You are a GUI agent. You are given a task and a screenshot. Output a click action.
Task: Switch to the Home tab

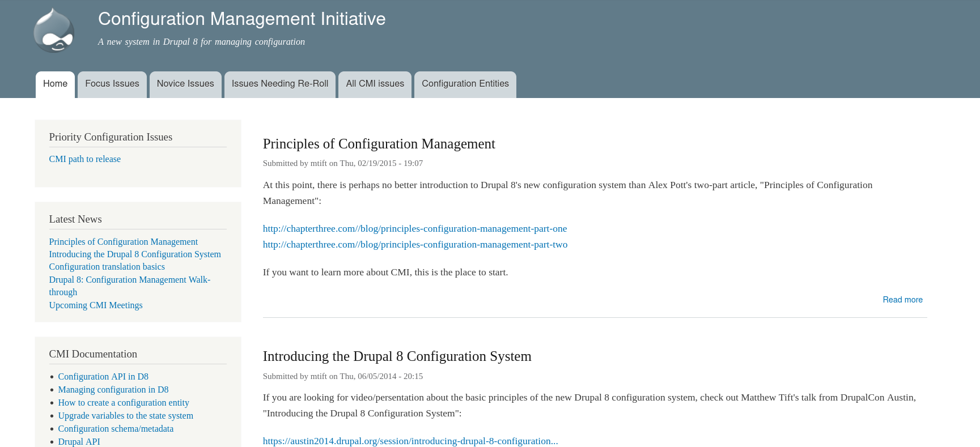click(55, 84)
